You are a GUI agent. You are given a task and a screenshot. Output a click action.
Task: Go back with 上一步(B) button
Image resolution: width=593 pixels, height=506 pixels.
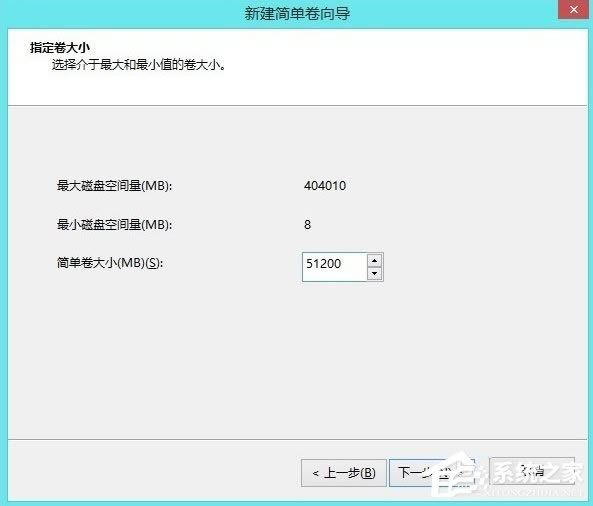[x=344, y=473]
